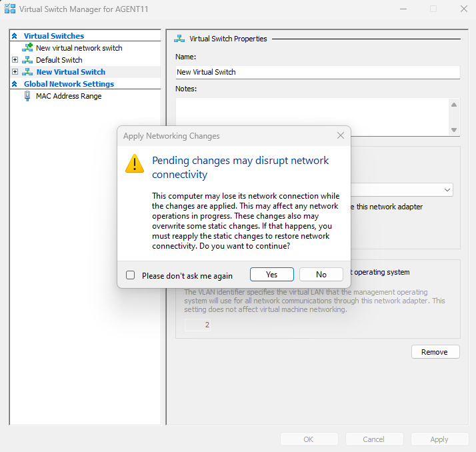Click the New virtual network switch icon
The height and width of the screenshot is (452, 476).
pyautogui.click(x=27, y=47)
